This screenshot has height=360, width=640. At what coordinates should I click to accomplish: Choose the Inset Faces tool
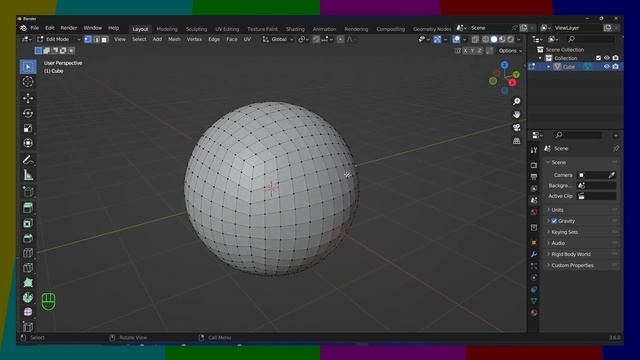click(28, 223)
